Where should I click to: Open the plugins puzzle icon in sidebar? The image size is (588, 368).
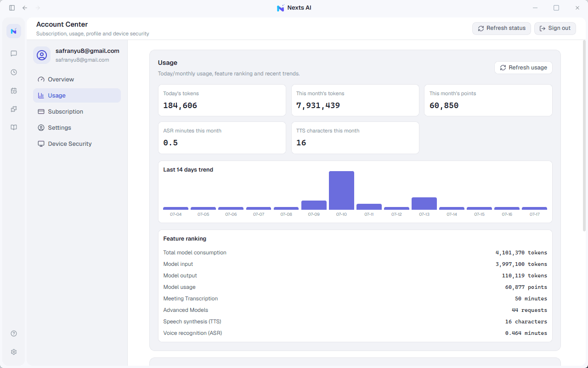[x=14, y=109]
